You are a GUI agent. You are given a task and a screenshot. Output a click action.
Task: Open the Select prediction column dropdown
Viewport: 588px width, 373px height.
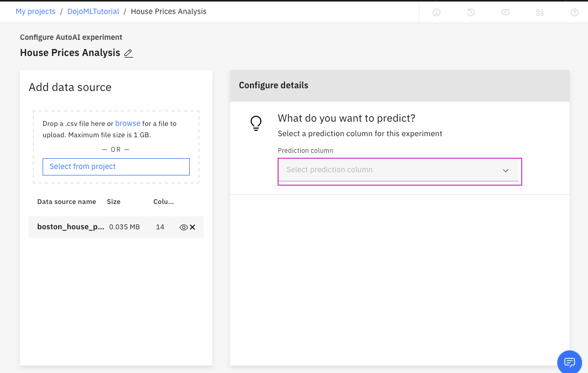tap(399, 170)
